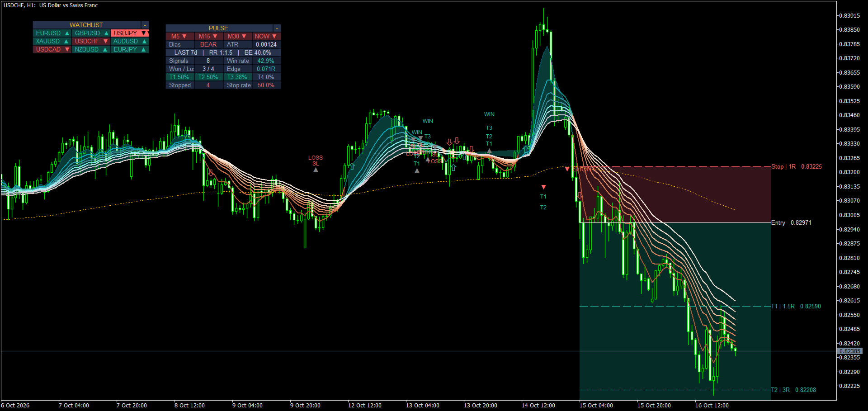Image resolution: width=868 pixels, height=411 pixels.
Task: Click the win rate value 42.9%
Action: click(x=266, y=61)
